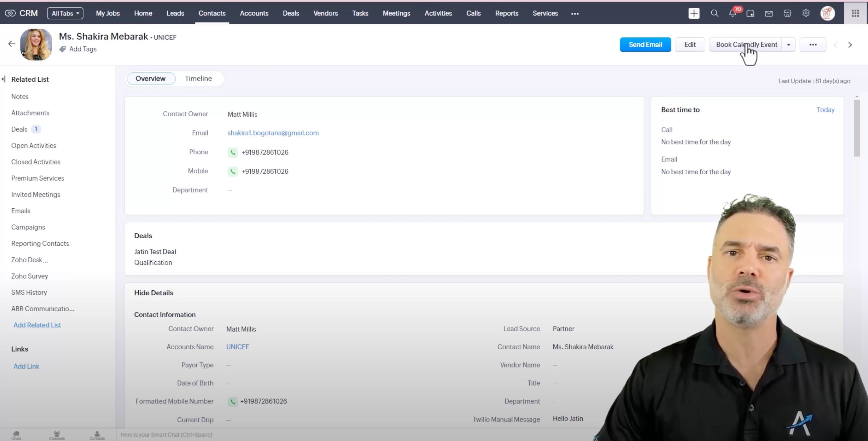The height and width of the screenshot is (441, 868).
Task: Collapse the Related List sidebar
Action: [4, 79]
